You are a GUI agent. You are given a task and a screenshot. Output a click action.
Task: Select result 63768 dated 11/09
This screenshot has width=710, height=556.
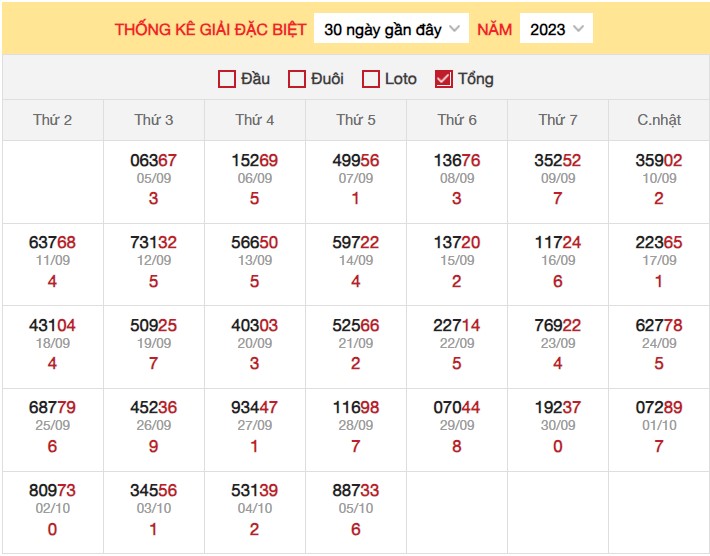(53, 242)
